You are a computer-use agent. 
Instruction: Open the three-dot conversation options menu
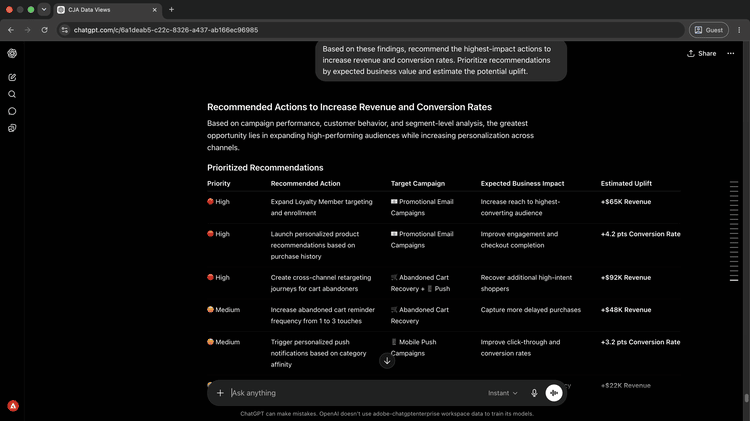[730, 54]
